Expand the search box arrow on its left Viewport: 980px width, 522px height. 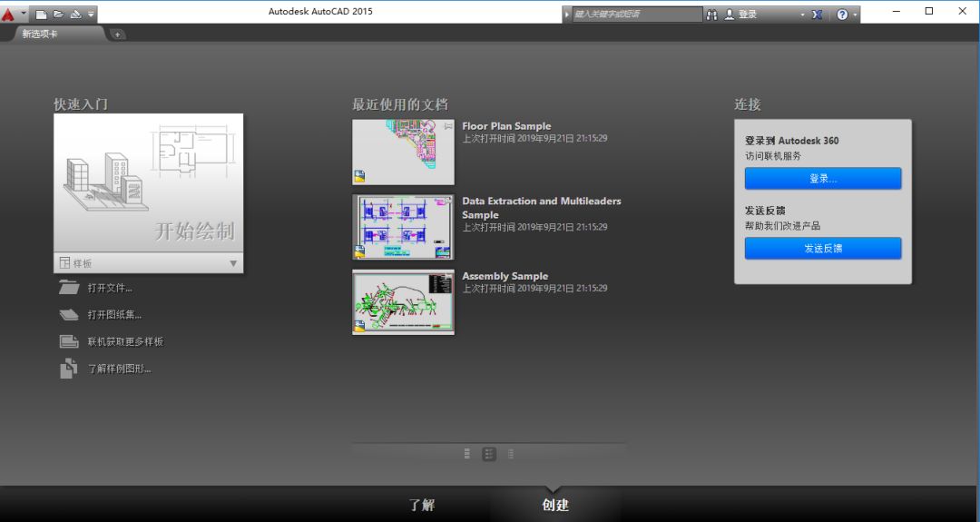(x=567, y=14)
